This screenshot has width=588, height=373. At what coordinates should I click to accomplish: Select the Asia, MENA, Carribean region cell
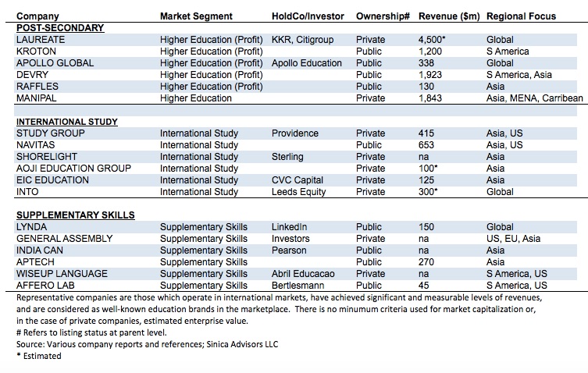tap(535, 98)
